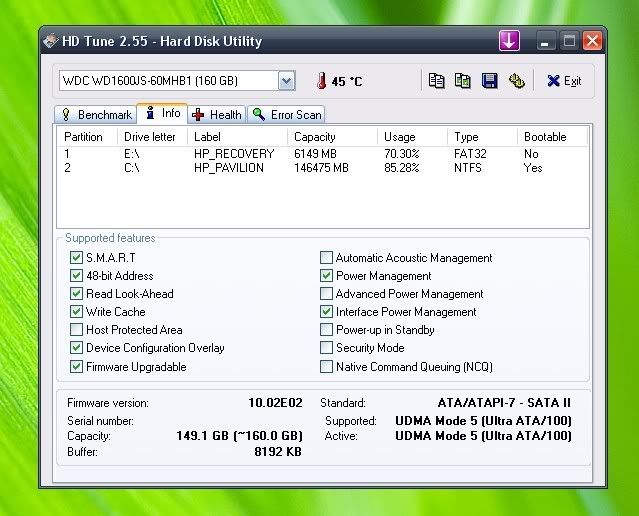639x516 pixels.
Task: Click the purple download arrow button
Action: [x=509, y=40]
